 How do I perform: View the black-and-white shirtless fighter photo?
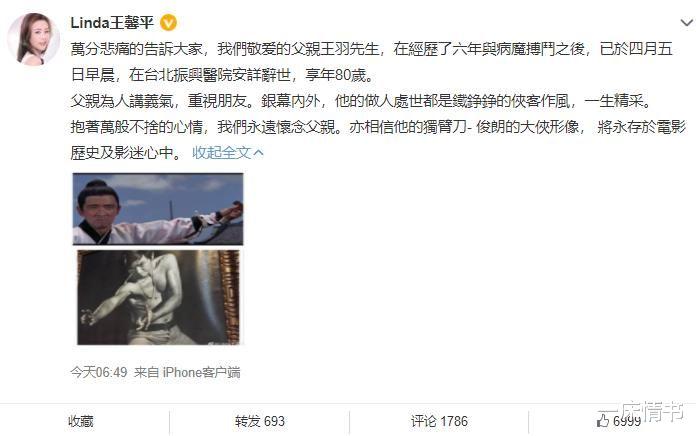click(158, 297)
